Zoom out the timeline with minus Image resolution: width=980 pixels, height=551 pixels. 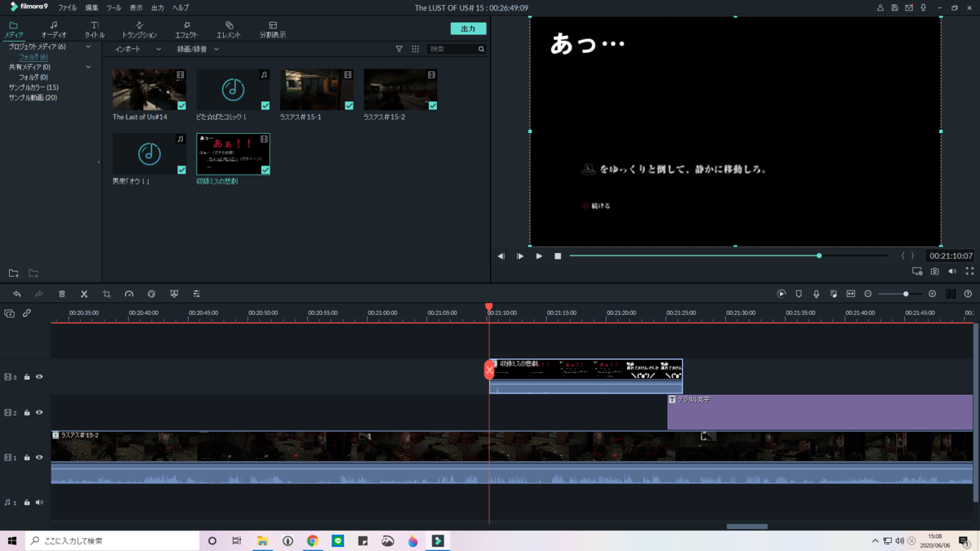pyautogui.click(x=868, y=294)
